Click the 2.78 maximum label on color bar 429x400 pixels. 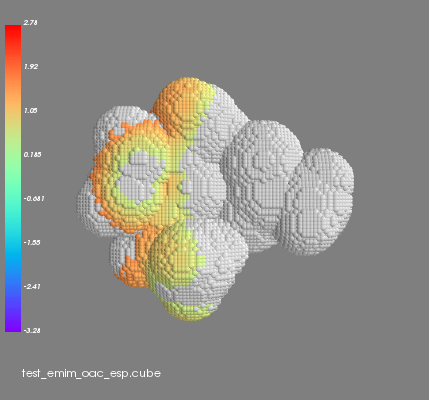31,23
